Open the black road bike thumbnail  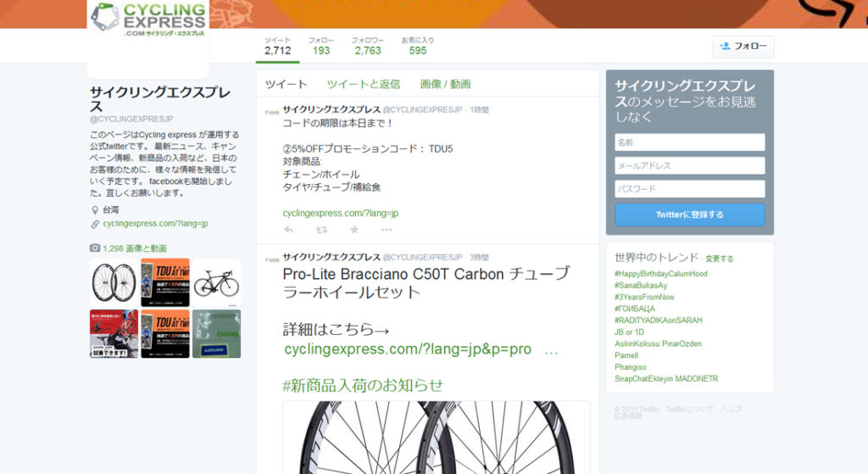point(216,282)
